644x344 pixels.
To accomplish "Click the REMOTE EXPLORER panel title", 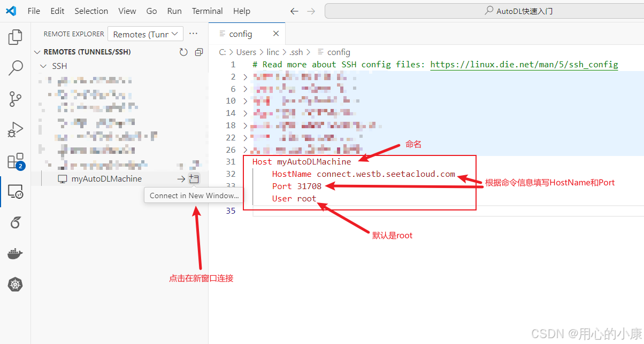I will (x=74, y=34).
